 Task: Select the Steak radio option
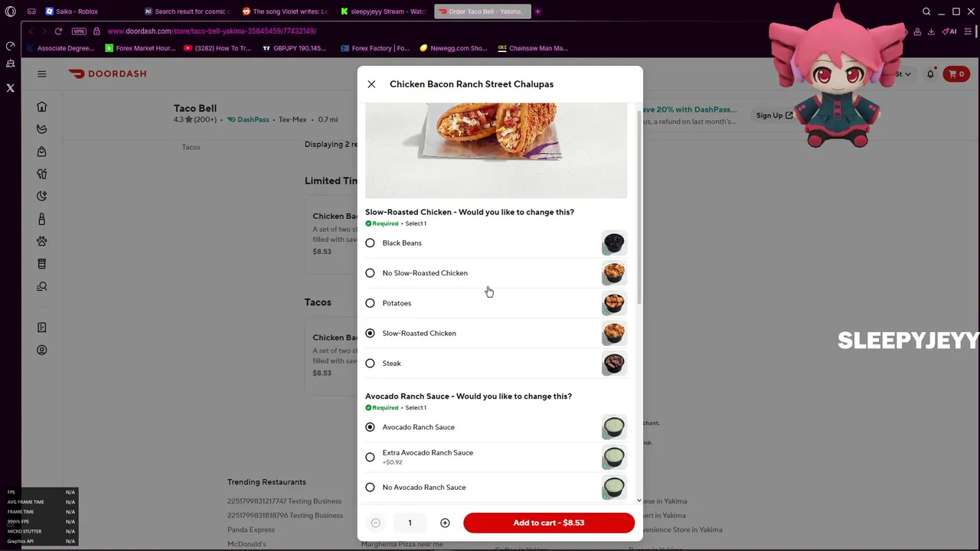click(x=496, y=364)
